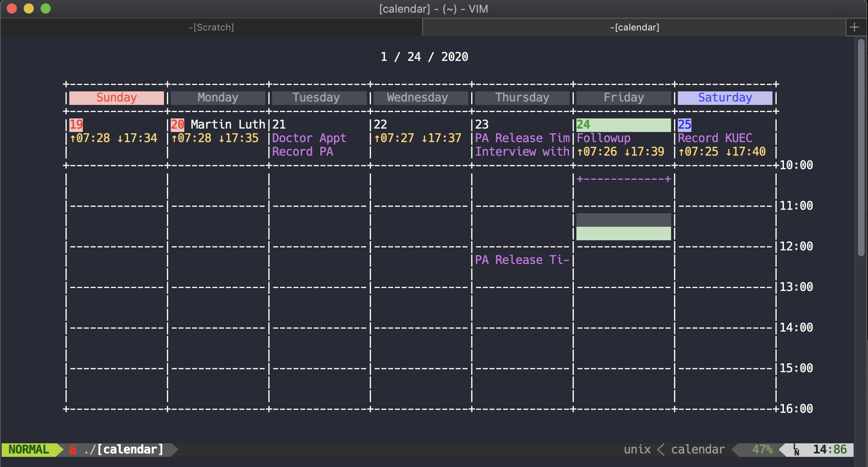Select the [calendar] tab
Viewport: 868px width, 467px height.
(x=634, y=27)
